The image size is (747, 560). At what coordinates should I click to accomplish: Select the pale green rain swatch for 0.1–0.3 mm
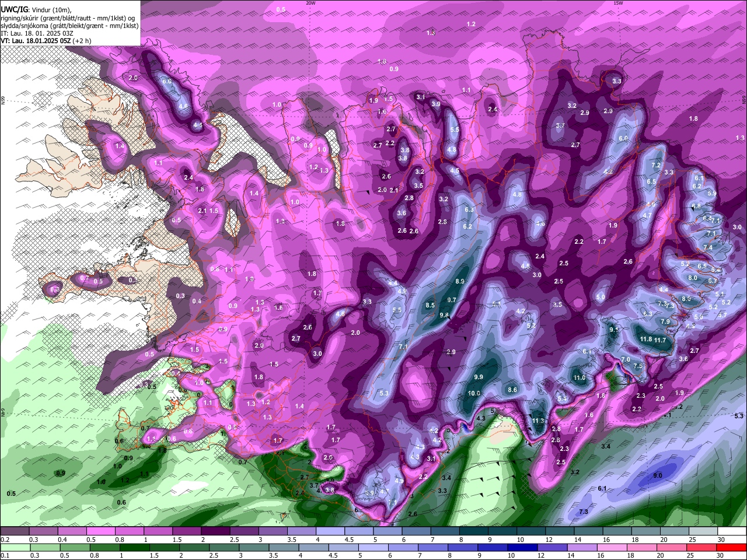[15, 547]
